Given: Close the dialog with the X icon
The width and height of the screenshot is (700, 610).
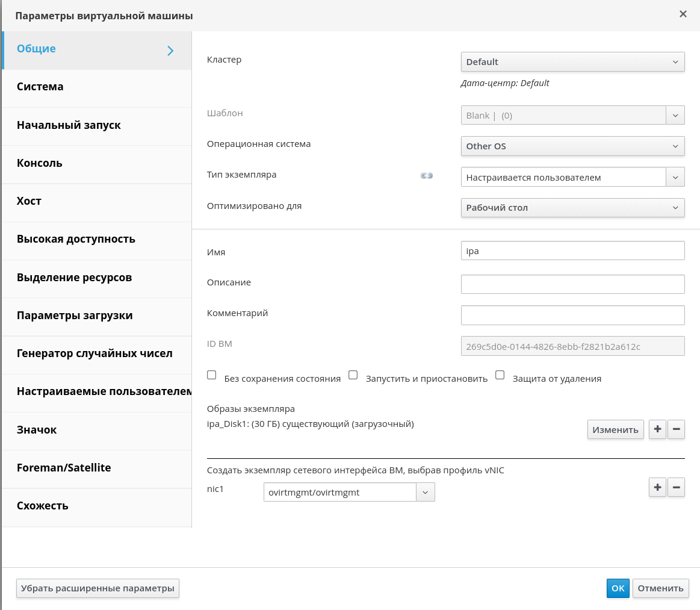Looking at the screenshot, I should [683, 14].
